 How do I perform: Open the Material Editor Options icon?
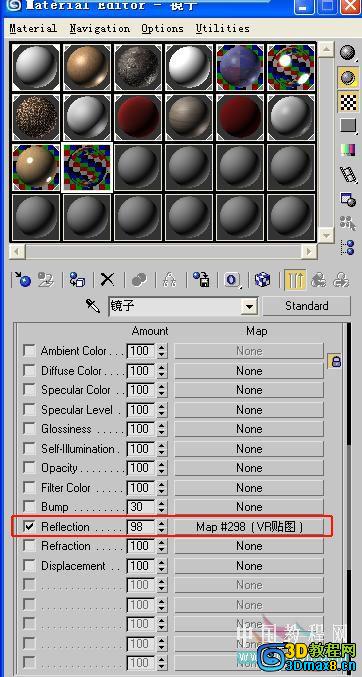point(348,199)
